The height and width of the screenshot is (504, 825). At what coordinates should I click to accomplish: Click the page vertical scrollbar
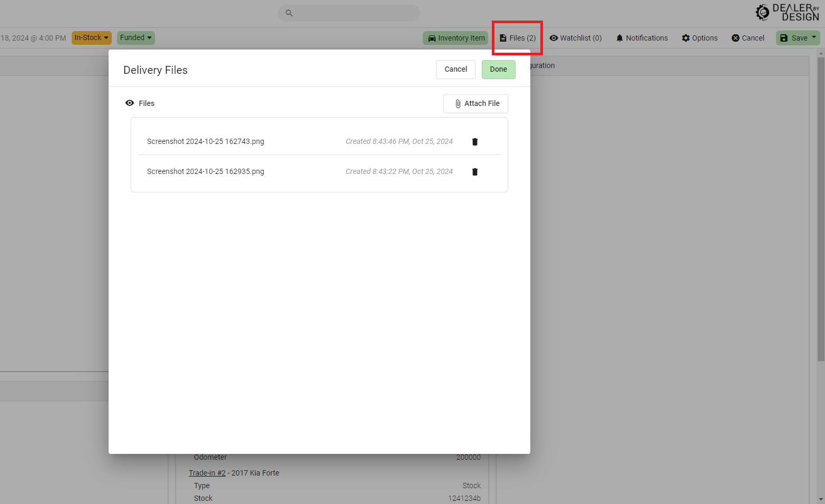pyautogui.click(x=821, y=209)
